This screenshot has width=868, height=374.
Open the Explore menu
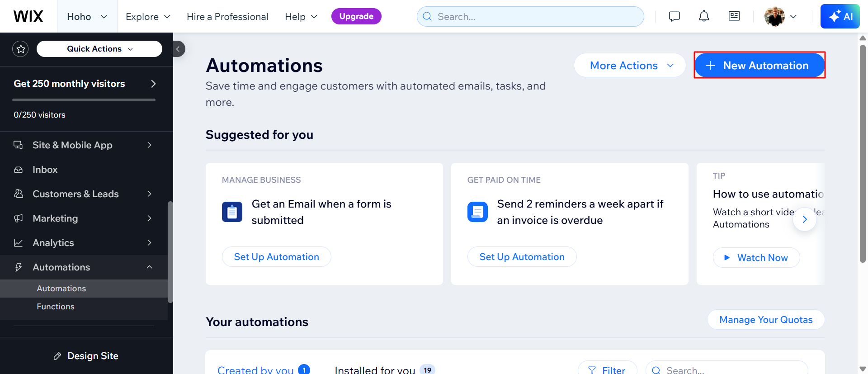coord(148,17)
